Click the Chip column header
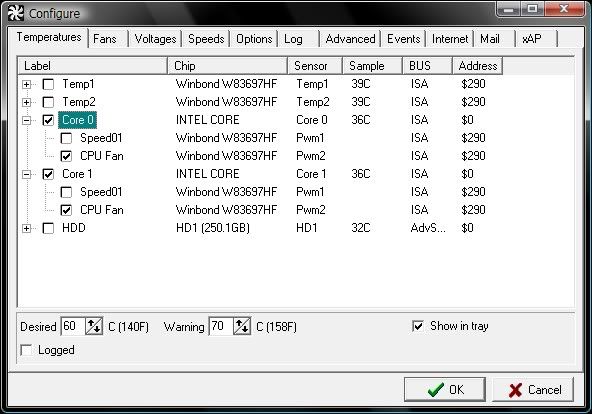This screenshot has width=592, height=414. pyautogui.click(x=227, y=66)
